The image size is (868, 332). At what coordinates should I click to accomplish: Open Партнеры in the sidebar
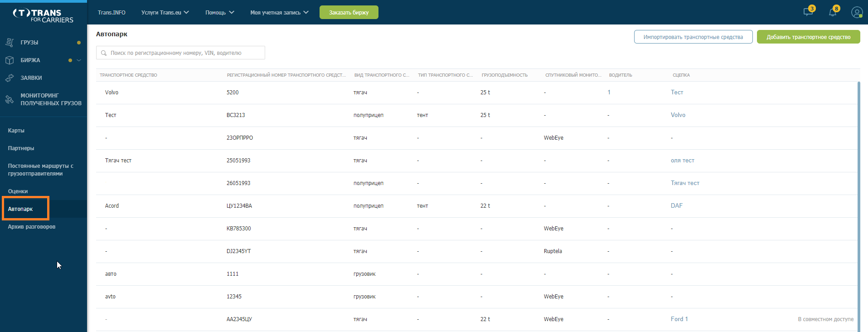(21, 148)
